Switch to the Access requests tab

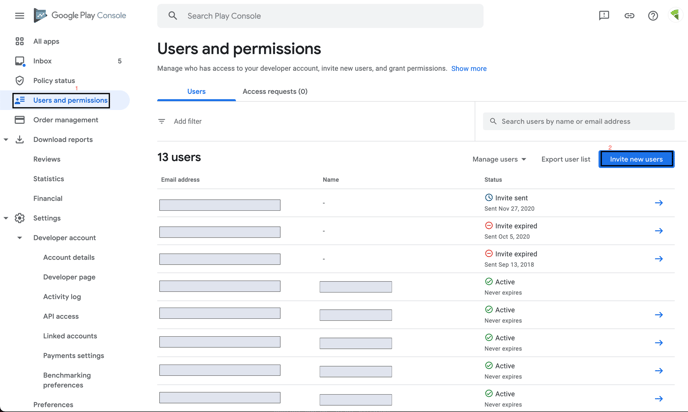[275, 92]
